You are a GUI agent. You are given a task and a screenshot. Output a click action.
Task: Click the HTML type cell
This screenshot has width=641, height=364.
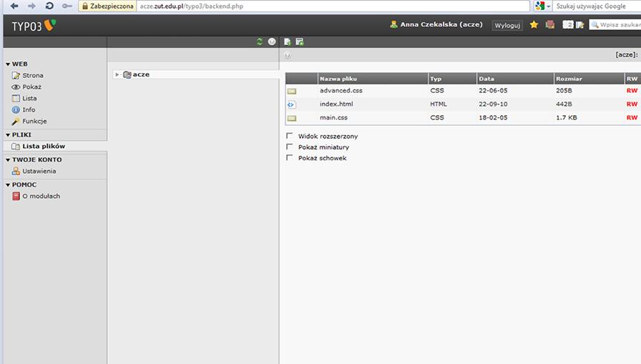point(439,104)
